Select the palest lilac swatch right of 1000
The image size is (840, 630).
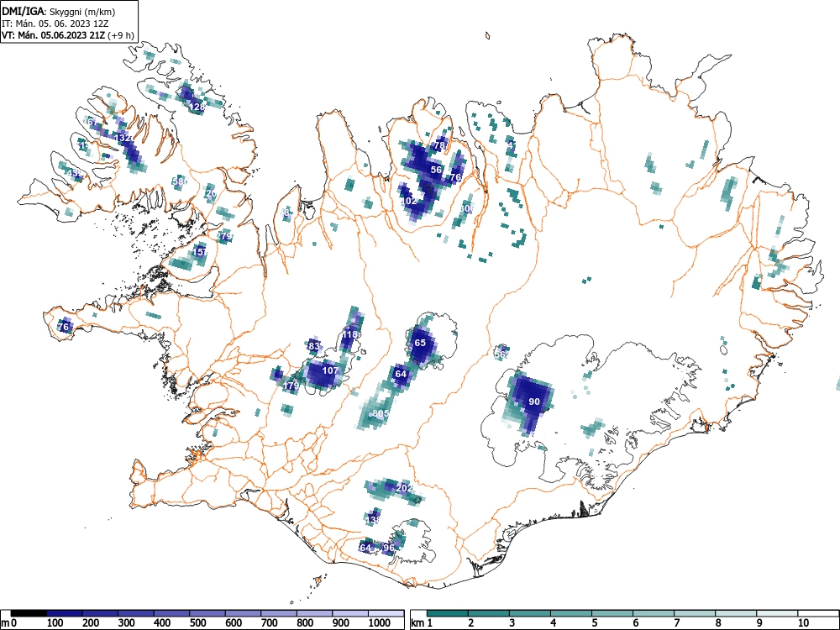386,613
